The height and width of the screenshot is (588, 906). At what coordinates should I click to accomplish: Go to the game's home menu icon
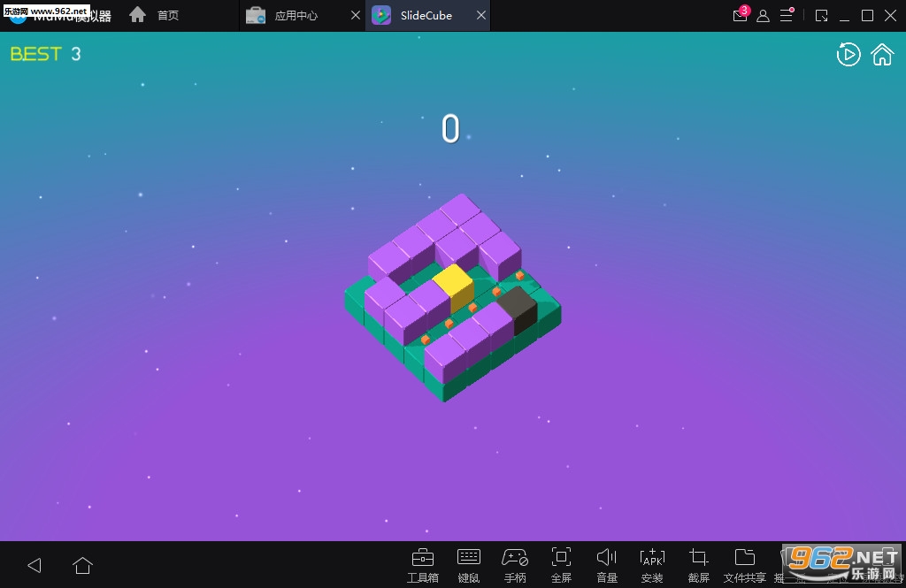click(x=882, y=55)
